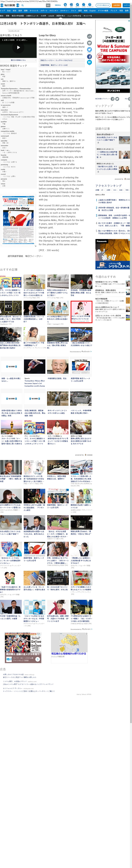Click the search magnifier icon in header
The width and height of the screenshot is (132, 868).
(x=23, y=5)
